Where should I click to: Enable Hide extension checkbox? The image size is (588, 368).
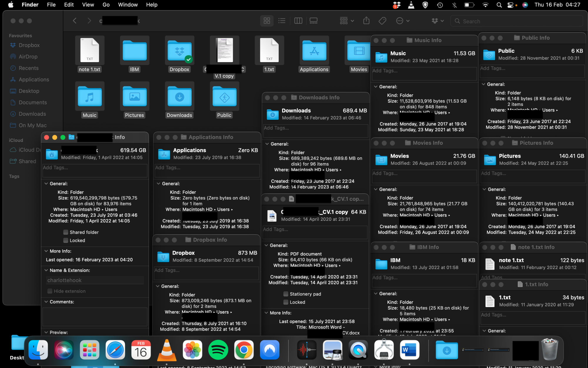click(50, 291)
